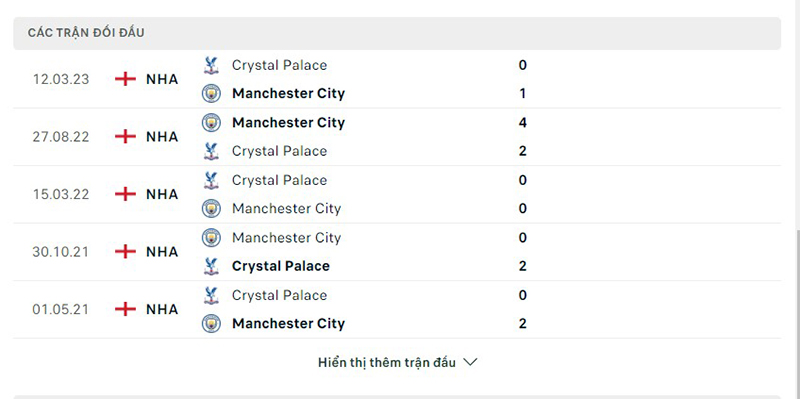Click England flag icon for 12.03.23 match

(x=126, y=79)
